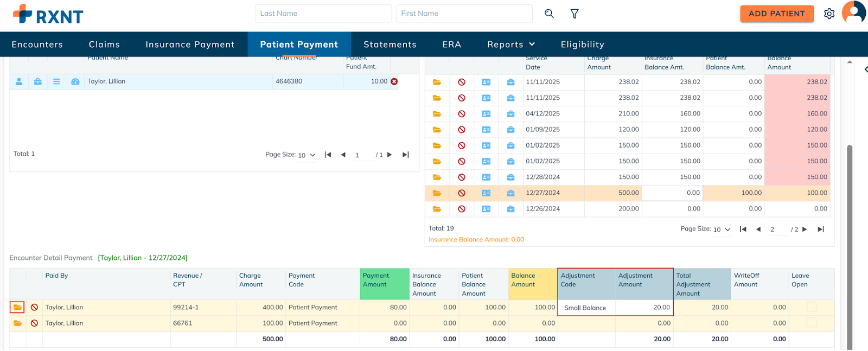This screenshot has height=351, width=868.
Task: Remove the 10.00 patient fund amount
Action: point(394,81)
